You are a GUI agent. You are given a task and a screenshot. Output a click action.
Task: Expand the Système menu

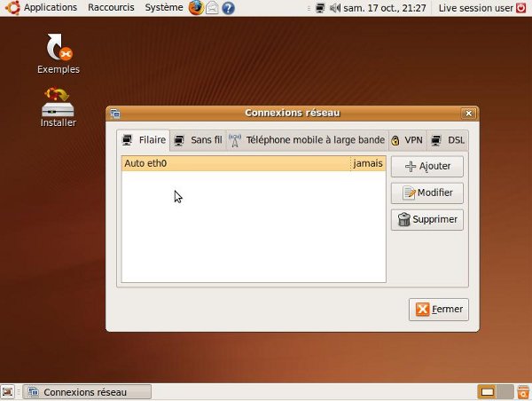point(164,8)
